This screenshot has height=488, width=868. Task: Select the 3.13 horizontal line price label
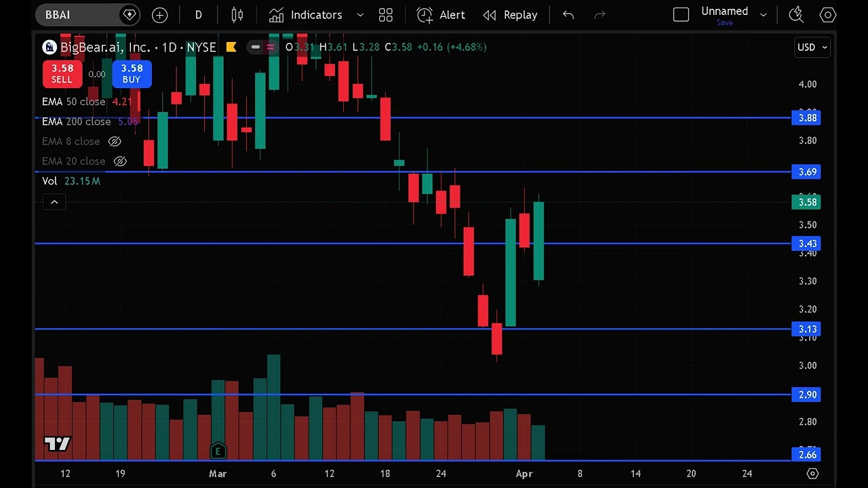806,329
